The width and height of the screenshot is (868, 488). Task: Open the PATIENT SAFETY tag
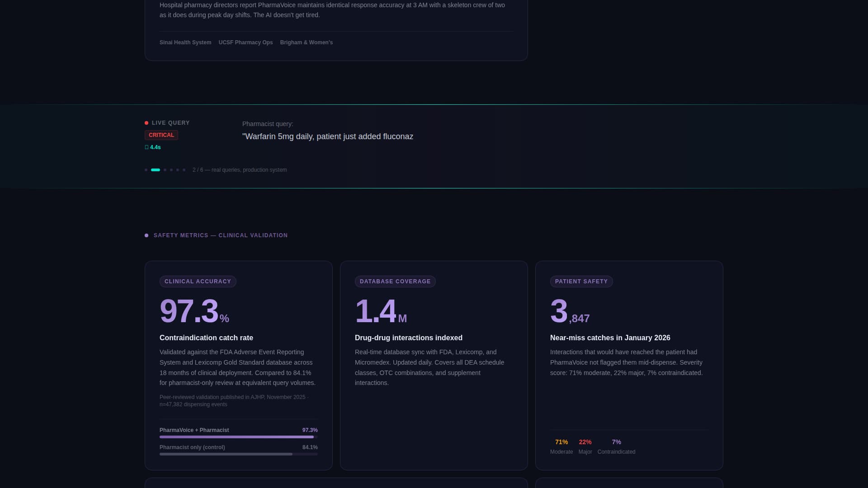coord(581,282)
